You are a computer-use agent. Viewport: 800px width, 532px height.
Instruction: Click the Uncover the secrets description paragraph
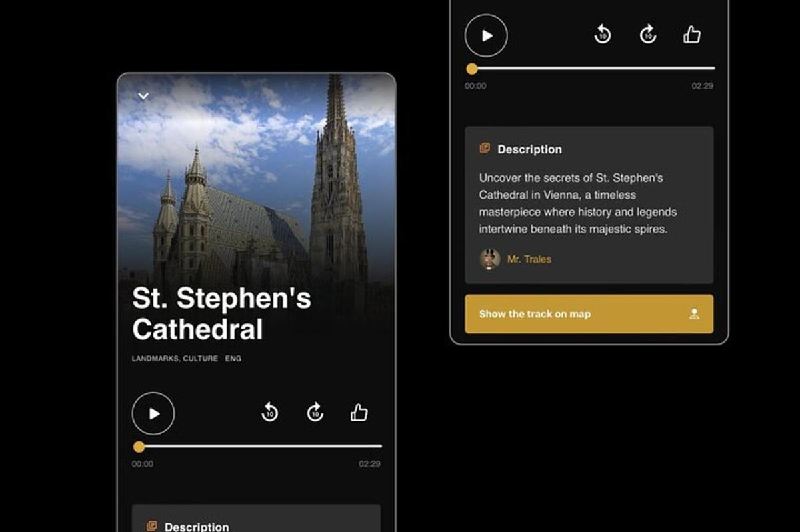578,203
